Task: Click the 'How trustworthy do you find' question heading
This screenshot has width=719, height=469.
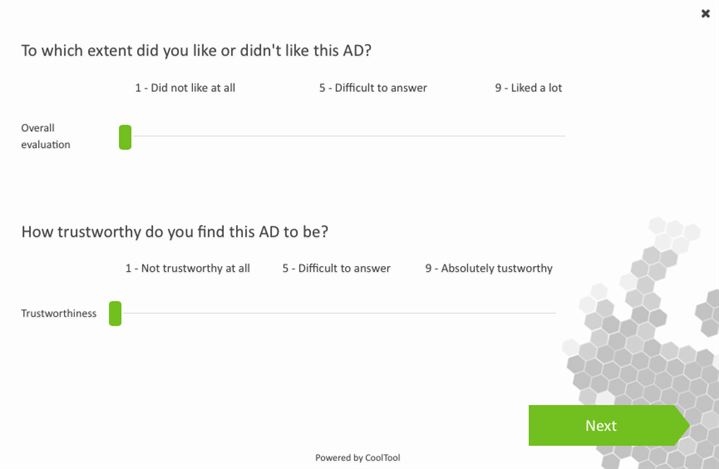Action: click(175, 232)
